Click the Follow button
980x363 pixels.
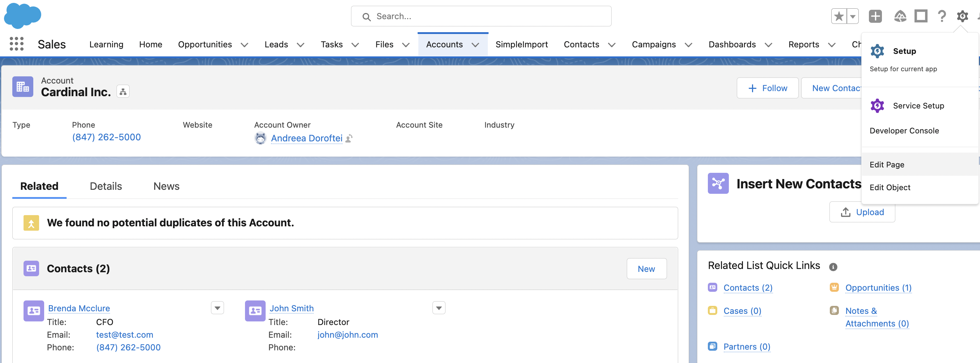tap(767, 88)
